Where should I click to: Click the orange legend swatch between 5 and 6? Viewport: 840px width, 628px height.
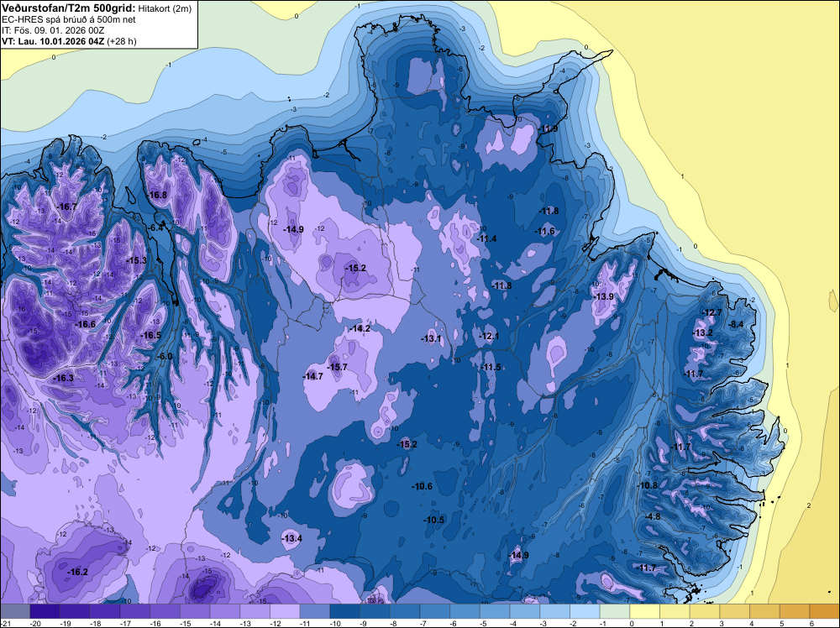click(x=795, y=611)
